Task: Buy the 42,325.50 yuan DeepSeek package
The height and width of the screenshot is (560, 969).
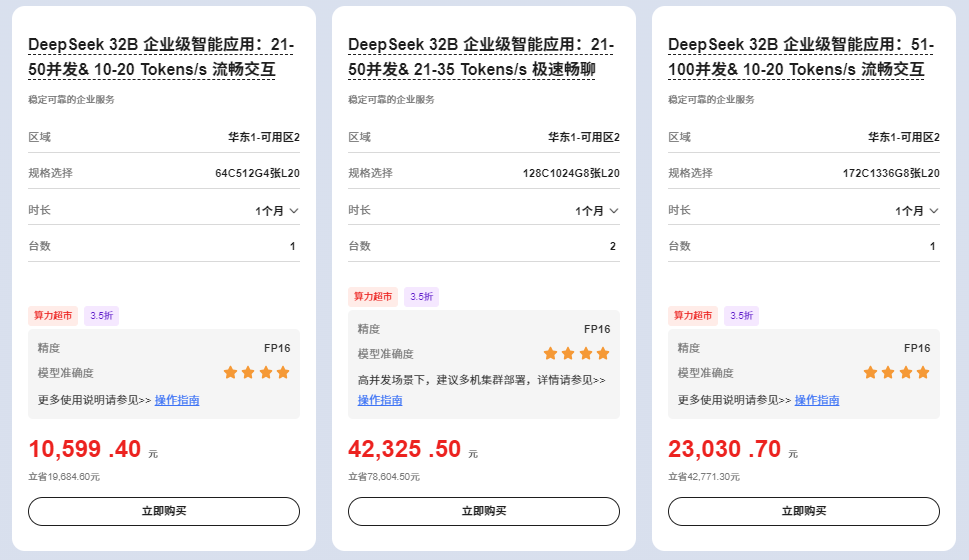Action: (484, 511)
